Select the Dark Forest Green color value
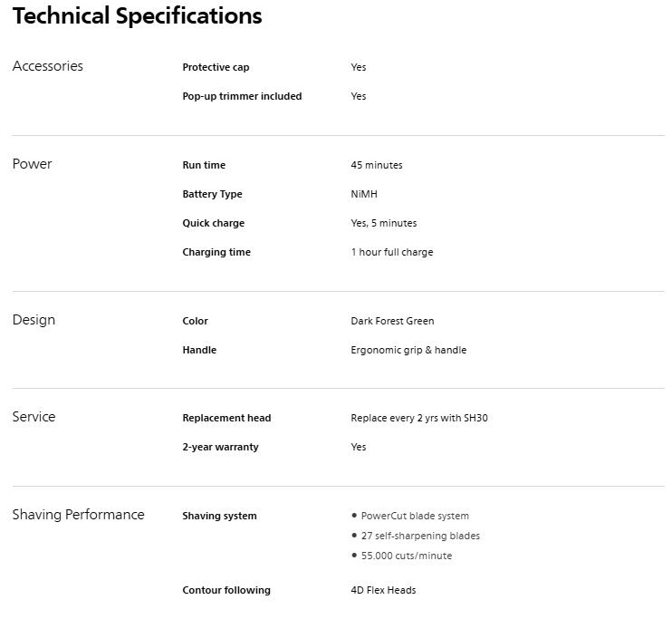 [x=392, y=321]
